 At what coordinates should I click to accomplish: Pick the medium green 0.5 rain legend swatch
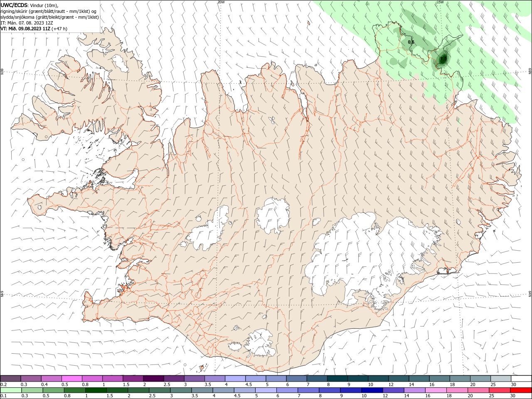[x=53, y=390]
